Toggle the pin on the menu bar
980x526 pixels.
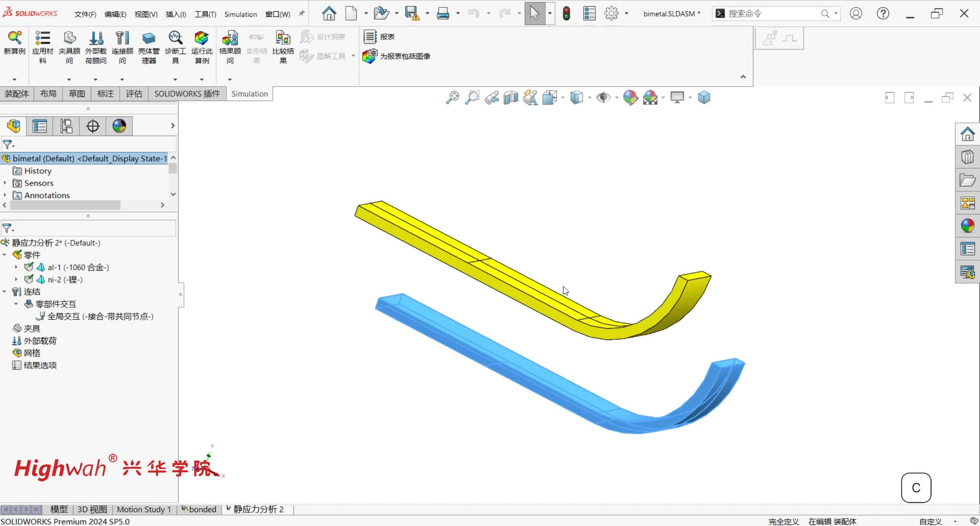tap(302, 14)
